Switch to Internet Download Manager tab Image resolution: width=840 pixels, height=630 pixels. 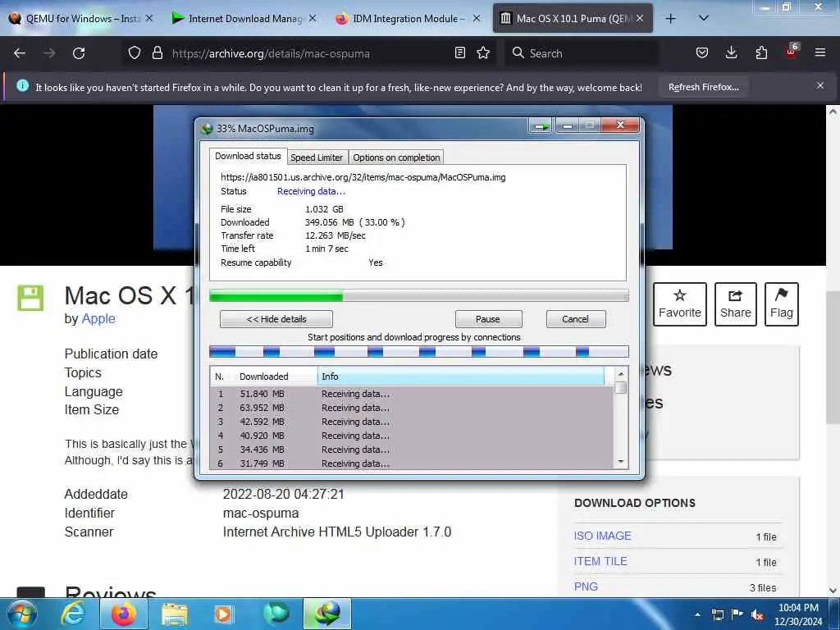pyautogui.click(x=244, y=19)
